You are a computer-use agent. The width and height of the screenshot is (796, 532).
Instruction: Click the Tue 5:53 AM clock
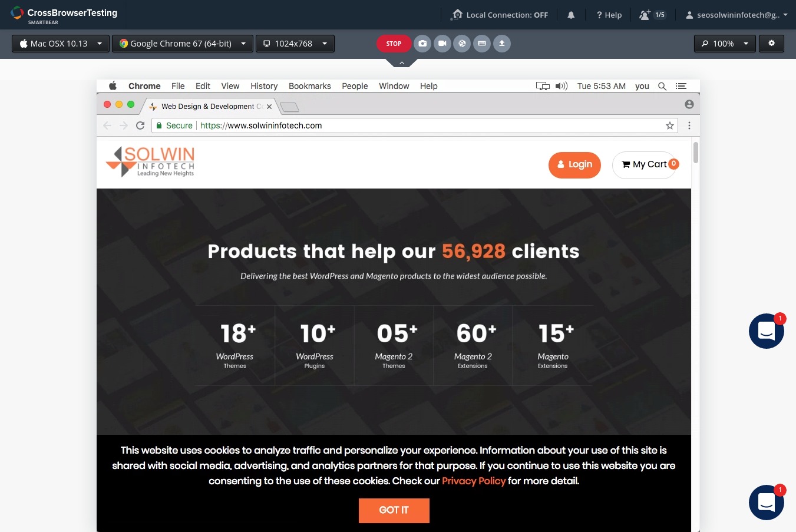[602, 86]
